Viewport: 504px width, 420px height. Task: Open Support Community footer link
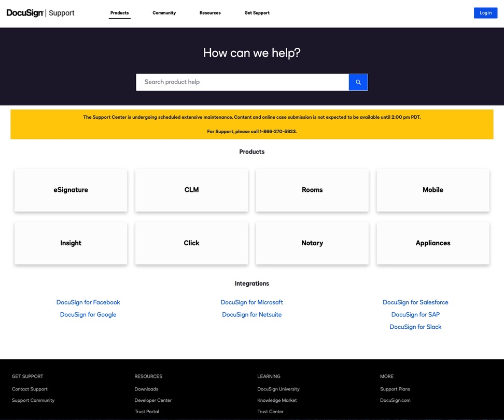[x=33, y=400]
